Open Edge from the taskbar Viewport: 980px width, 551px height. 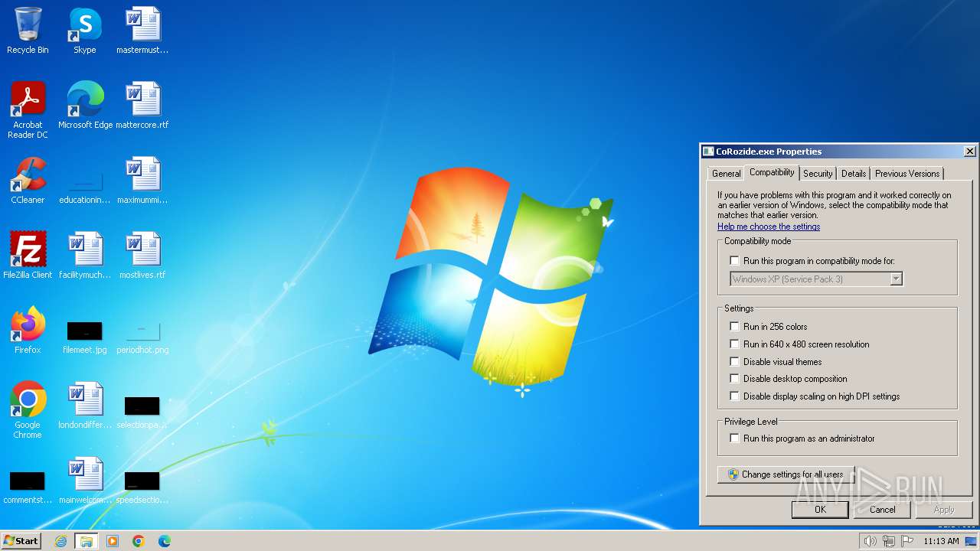pyautogui.click(x=165, y=541)
